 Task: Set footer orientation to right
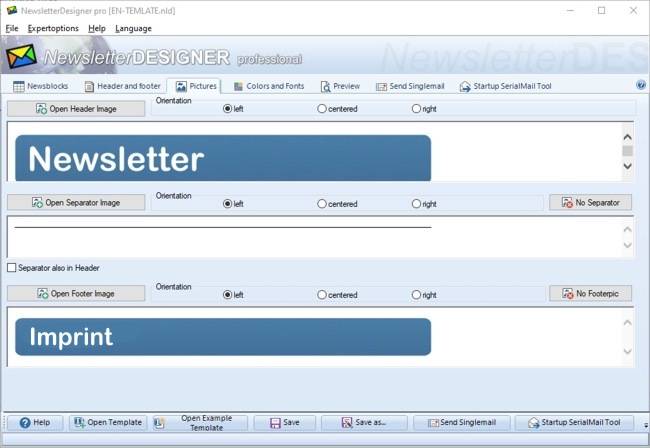click(x=424, y=295)
